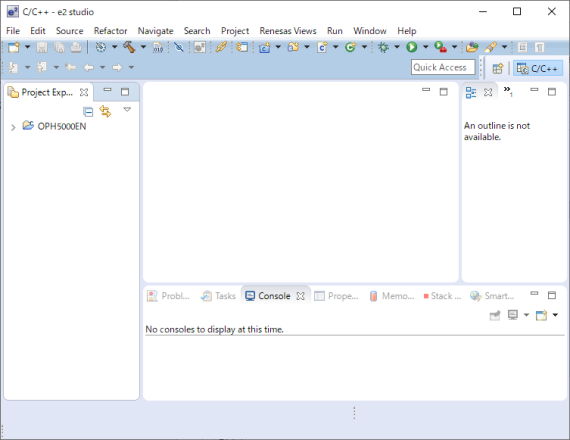Toggle Link with Editor in Project Explorer
Viewport: 570px width, 440px height.
coord(105,111)
